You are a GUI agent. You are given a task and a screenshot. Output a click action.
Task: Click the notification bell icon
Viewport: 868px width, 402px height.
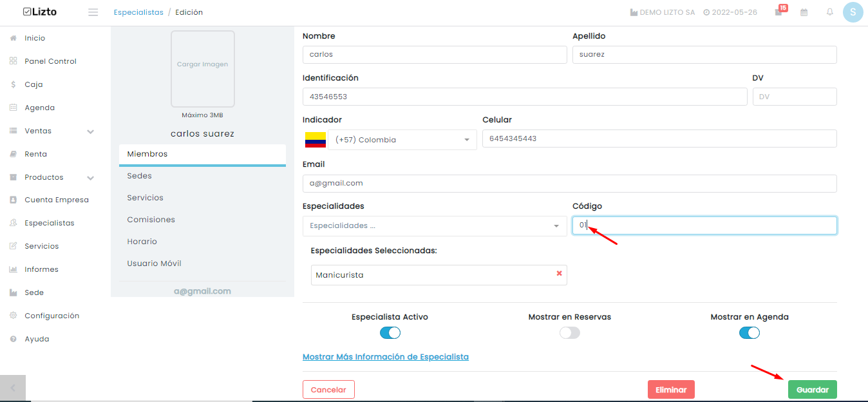tap(830, 12)
